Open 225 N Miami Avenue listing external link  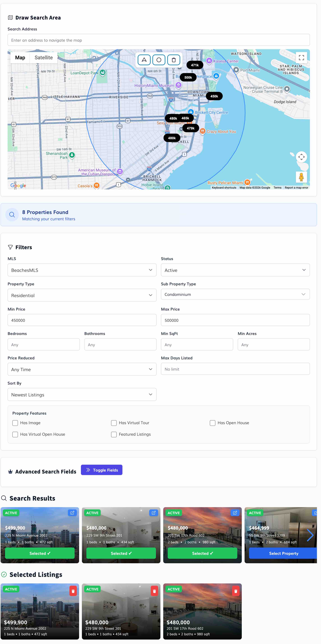tap(72, 513)
